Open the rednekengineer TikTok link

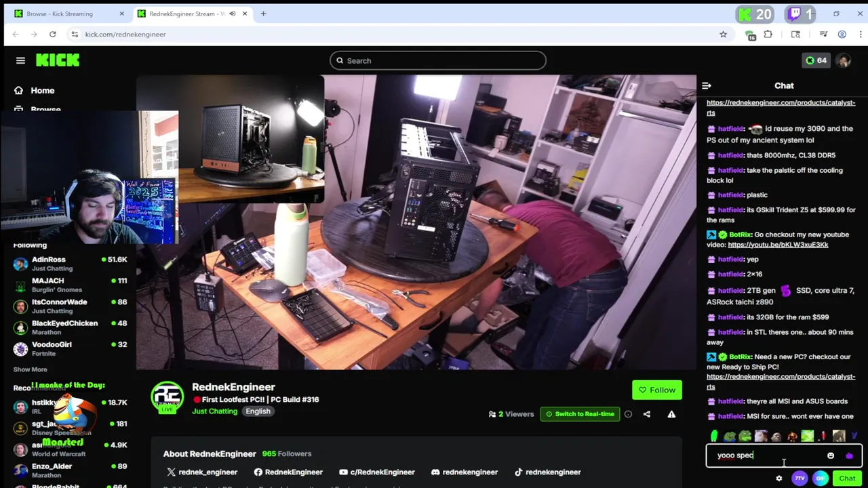(x=547, y=472)
